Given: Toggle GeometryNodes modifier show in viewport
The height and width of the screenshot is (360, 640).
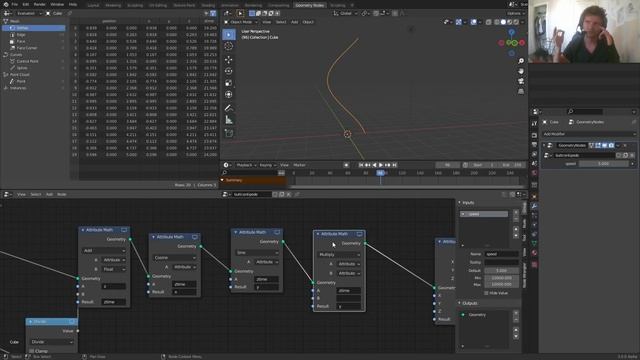Looking at the screenshot, I should tap(604, 145).
